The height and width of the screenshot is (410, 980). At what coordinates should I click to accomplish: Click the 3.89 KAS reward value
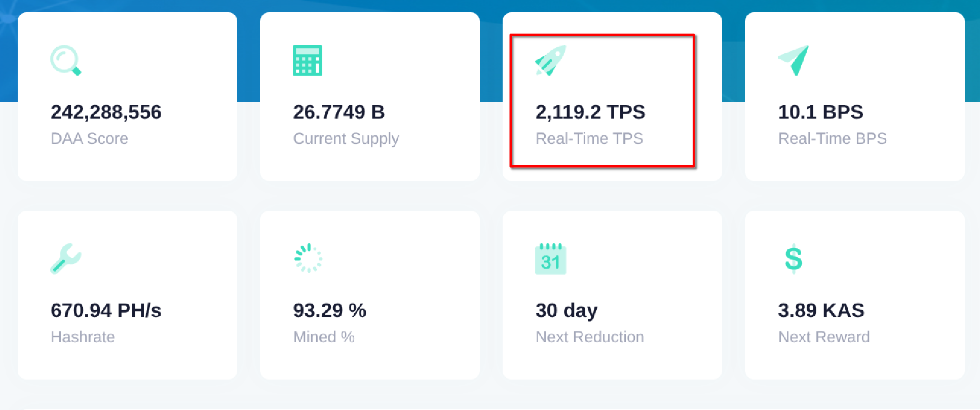[821, 311]
